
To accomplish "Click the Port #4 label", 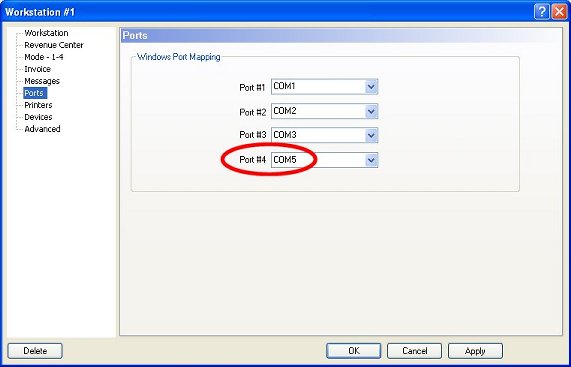I will click(x=252, y=159).
